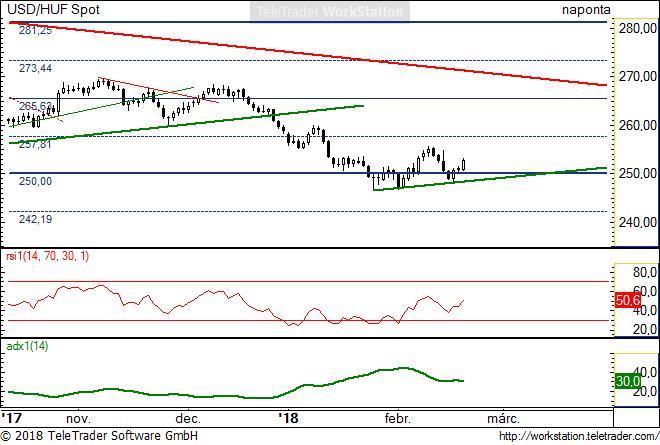660x445 pixels.
Task: Select the 250,00 support level label
Action: point(35,181)
